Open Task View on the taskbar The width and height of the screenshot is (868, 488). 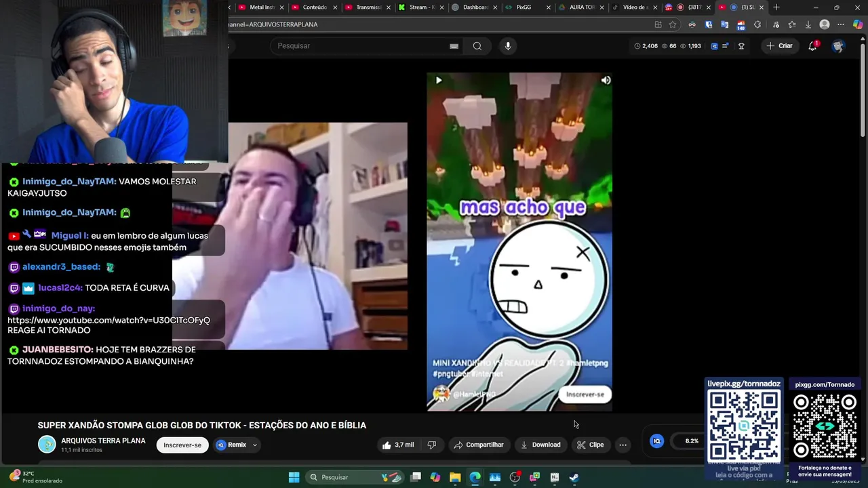[x=416, y=477]
